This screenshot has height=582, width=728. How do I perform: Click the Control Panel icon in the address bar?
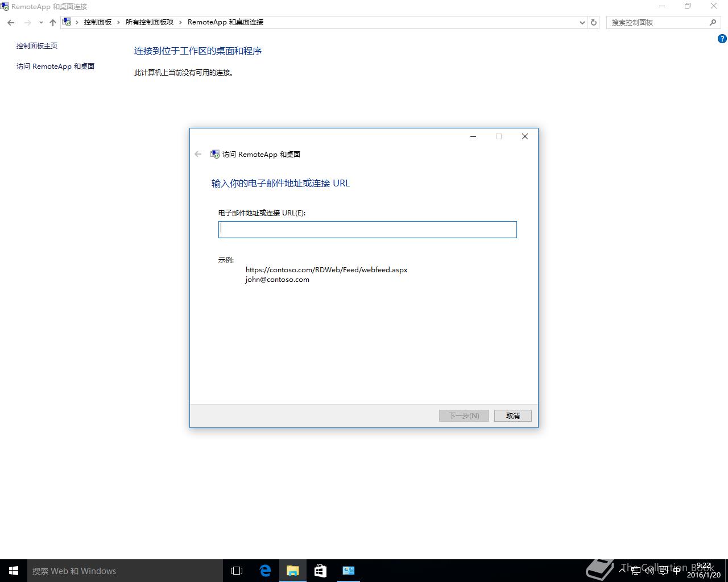point(67,22)
